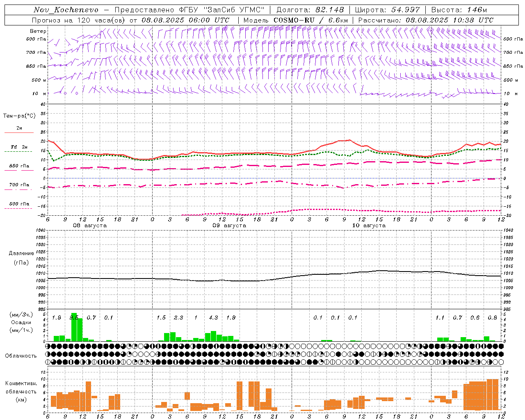Viewport: 525px width, 420px height.
Task: Click the '08 августа' date label
Action: pos(90,226)
